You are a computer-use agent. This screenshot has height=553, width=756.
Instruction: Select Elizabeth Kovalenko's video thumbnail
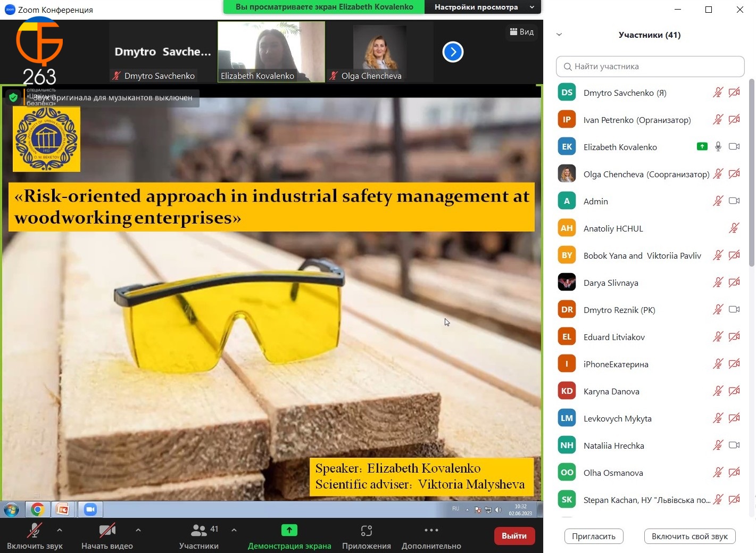(271, 52)
